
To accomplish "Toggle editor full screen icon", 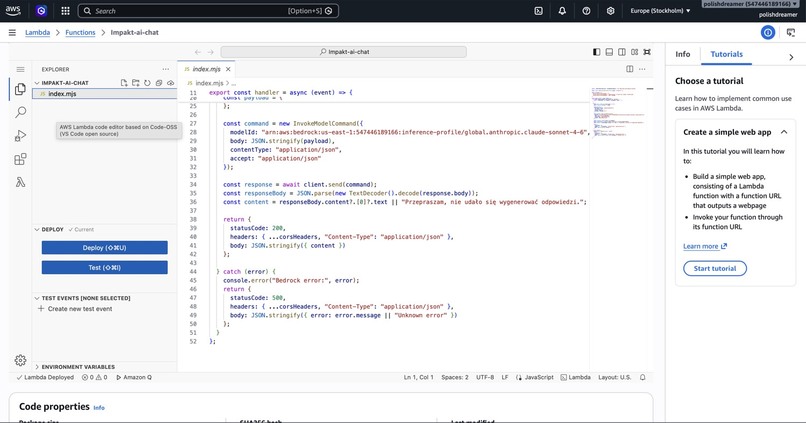I will tap(647, 52).
